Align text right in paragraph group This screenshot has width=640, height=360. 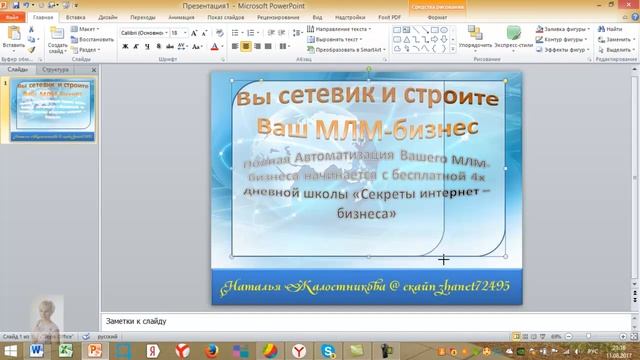(x=257, y=47)
